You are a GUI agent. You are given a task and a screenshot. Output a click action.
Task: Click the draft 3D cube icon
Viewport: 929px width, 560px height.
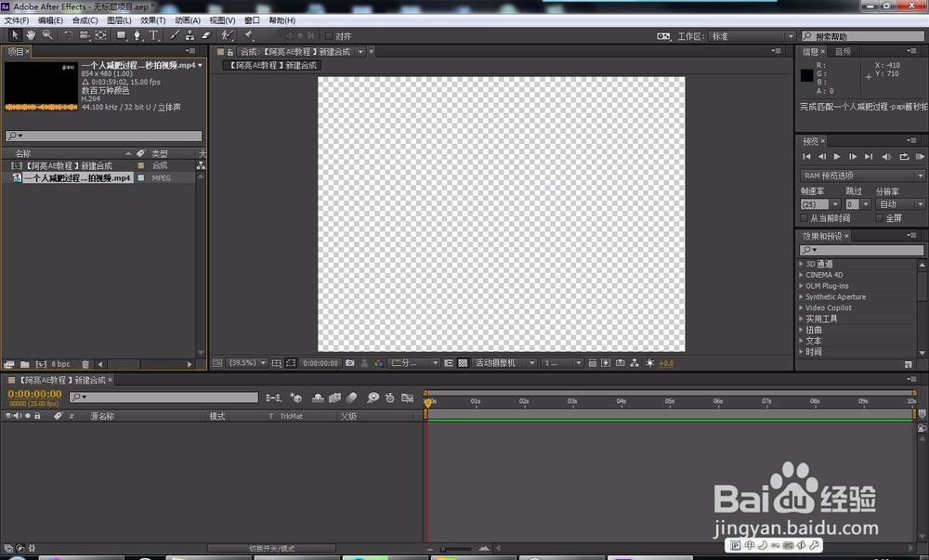click(x=295, y=397)
